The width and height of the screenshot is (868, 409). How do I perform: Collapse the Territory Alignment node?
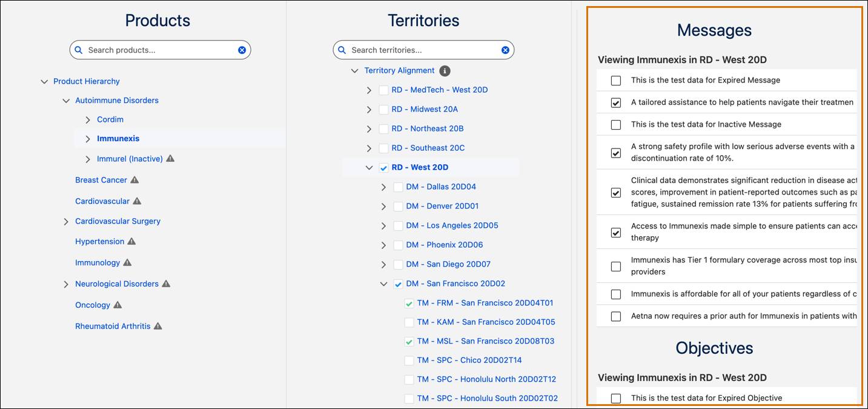tap(355, 71)
